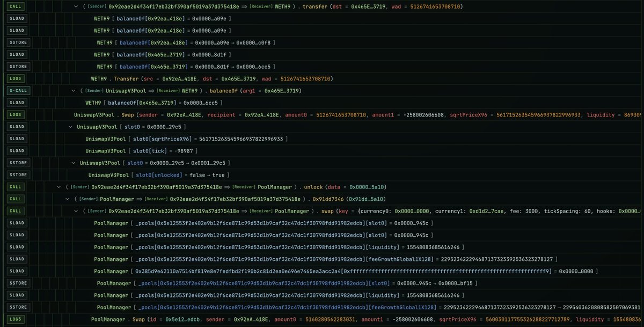Image resolution: width=644 pixels, height=327 pixels.
Task: Click the SLOAD badge on the UniswapV3Pool slot0 row
Action: click(16, 126)
